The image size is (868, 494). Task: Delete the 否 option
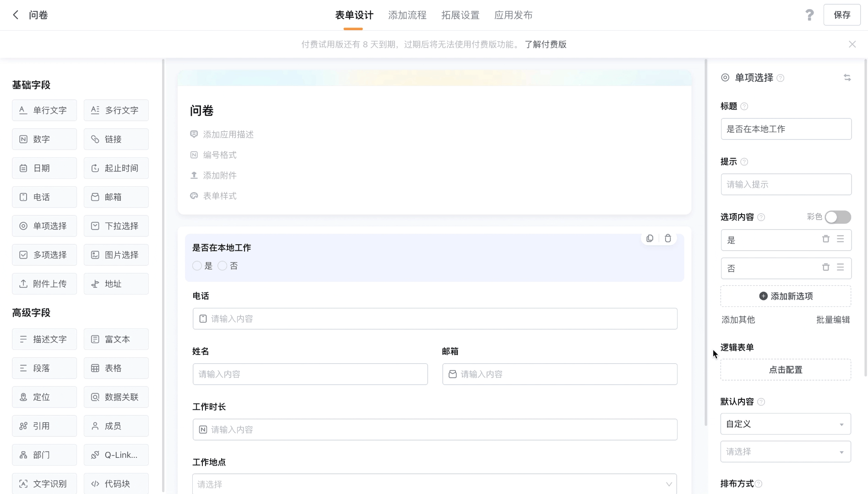pos(826,267)
